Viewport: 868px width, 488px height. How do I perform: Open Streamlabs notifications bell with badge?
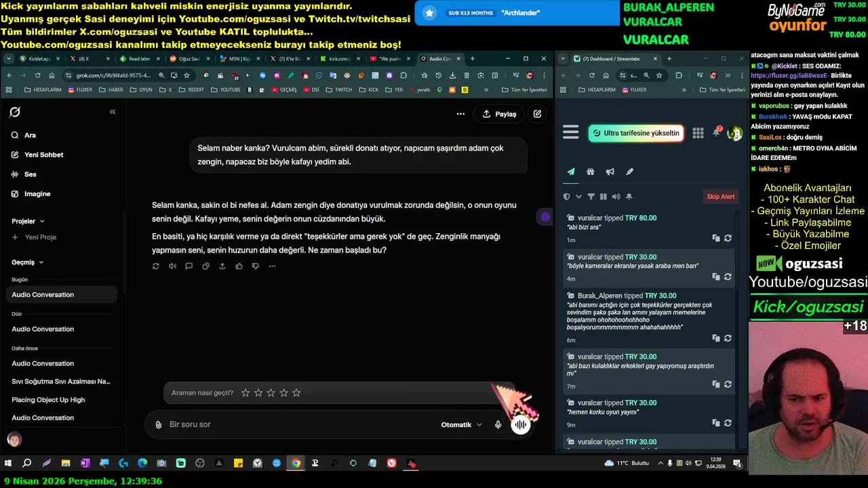click(716, 132)
